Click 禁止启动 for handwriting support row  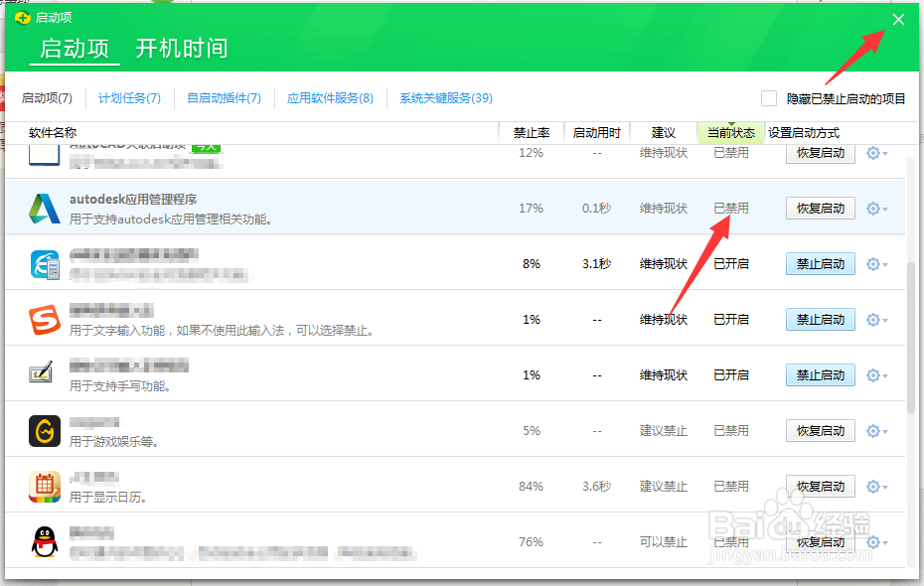[x=821, y=375]
